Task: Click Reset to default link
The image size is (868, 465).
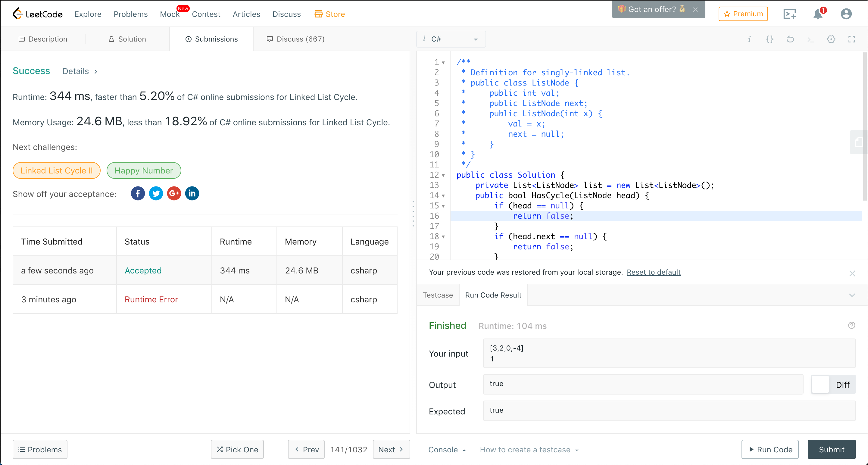Action: [x=653, y=272]
